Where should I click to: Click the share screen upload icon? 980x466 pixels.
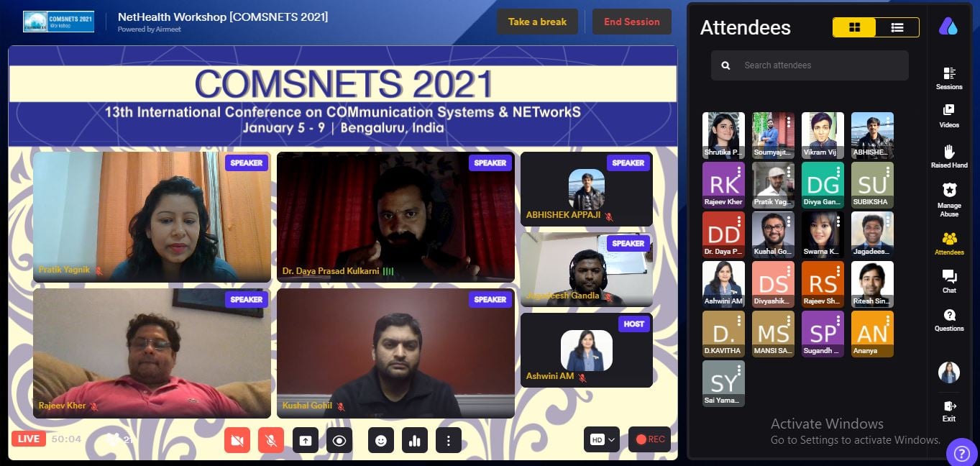(x=306, y=440)
